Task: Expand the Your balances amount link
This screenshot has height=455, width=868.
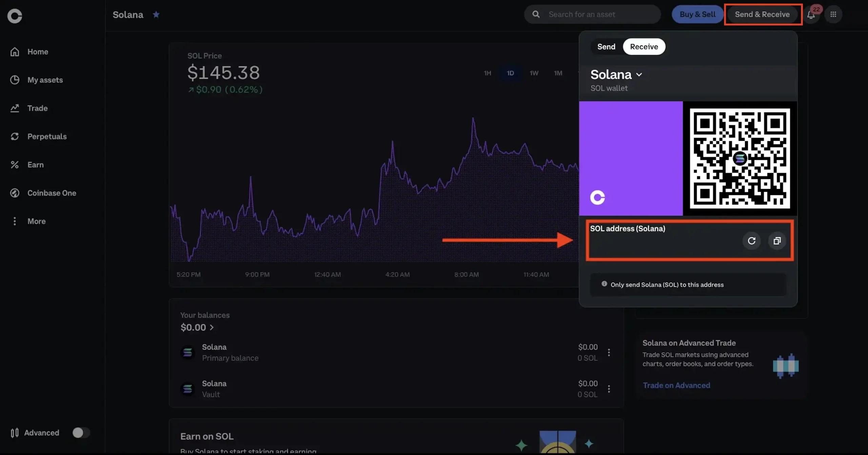Action: (x=197, y=327)
